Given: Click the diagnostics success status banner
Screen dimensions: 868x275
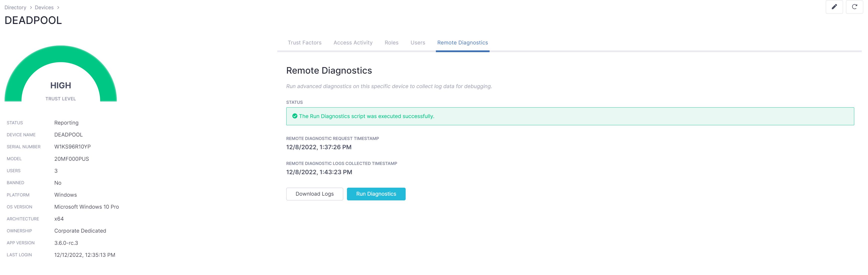Looking at the screenshot, I should click(x=570, y=116).
